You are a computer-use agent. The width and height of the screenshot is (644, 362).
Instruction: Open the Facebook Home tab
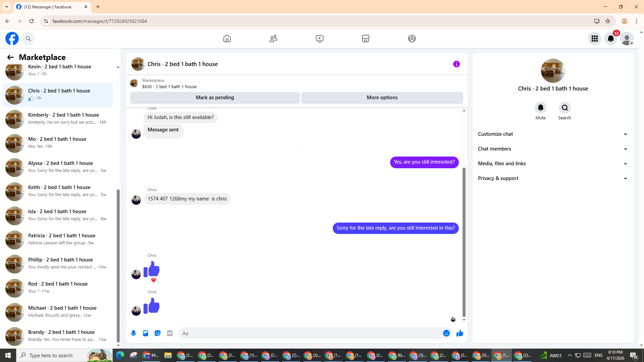pos(227,39)
